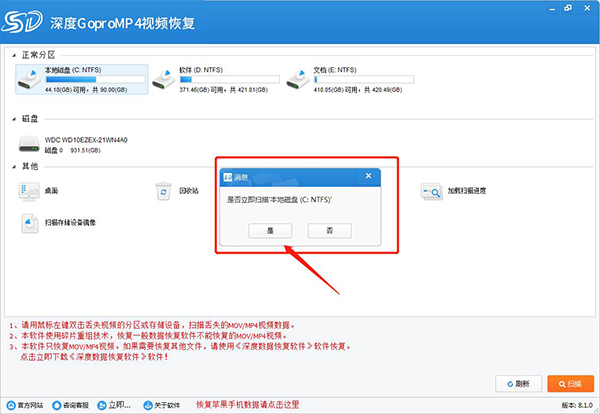Click the orange 扫描 scan button
This screenshot has width=600, height=414.
pyautogui.click(x=571, y=384)
